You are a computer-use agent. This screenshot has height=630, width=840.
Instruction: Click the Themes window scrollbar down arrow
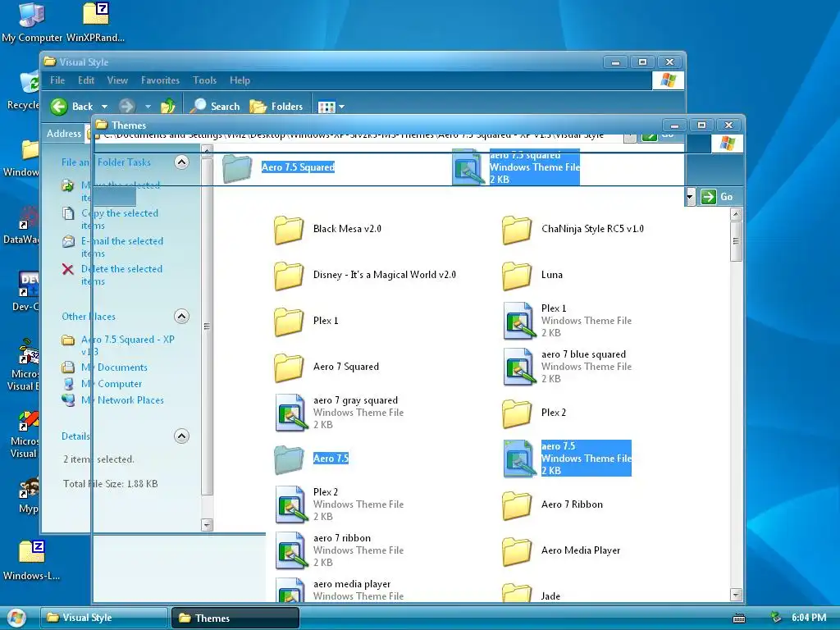736,595
